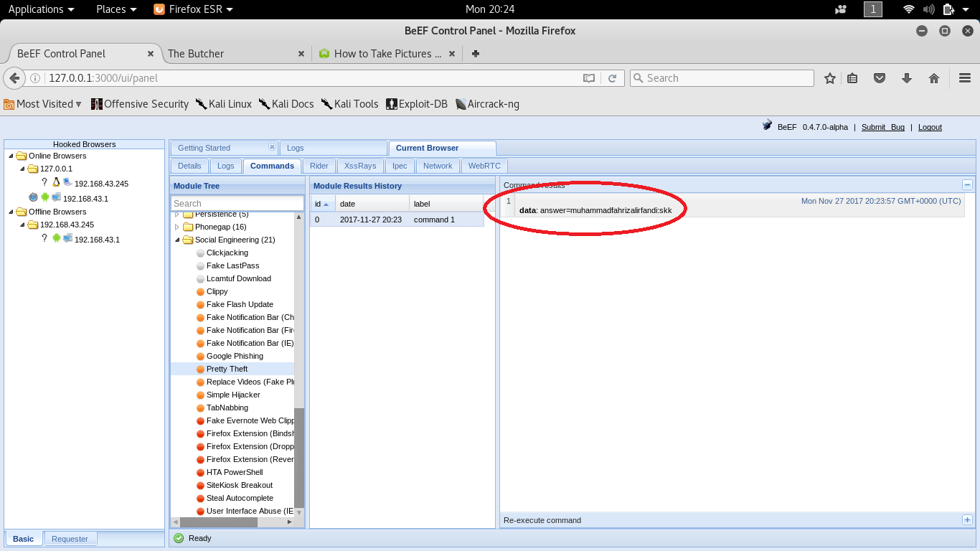This screenshot has height=551, width=980.
Task: Open the volume icon in top bar
Action: (x=929, y=9)
